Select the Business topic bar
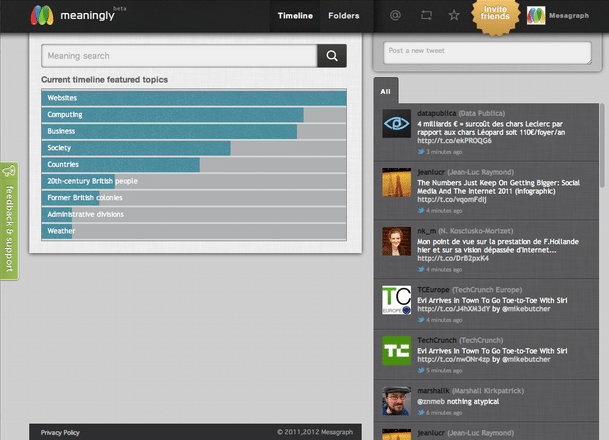Screen dimensions: 609x440 click(194, 131)
